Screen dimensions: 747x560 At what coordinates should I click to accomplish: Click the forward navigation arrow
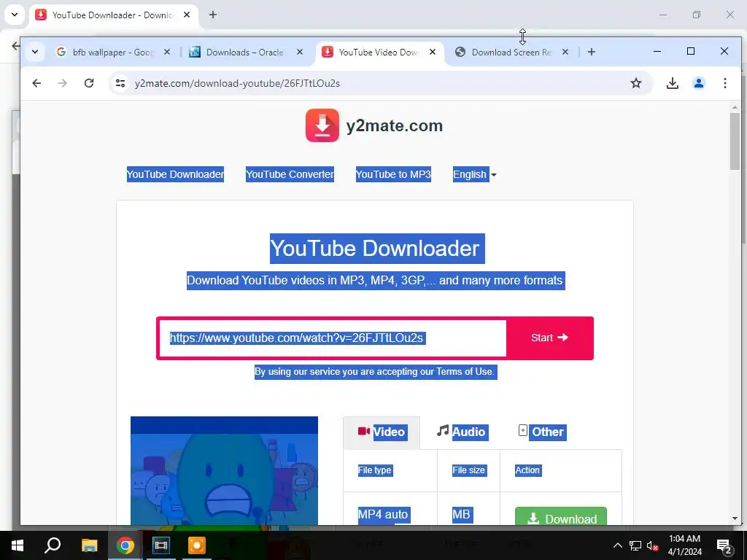coord(63,83)
